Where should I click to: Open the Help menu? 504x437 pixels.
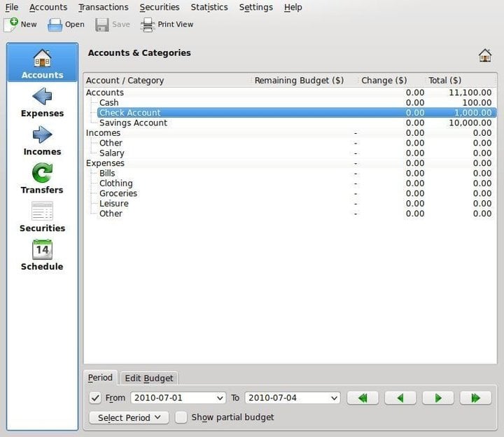[293, 7]
